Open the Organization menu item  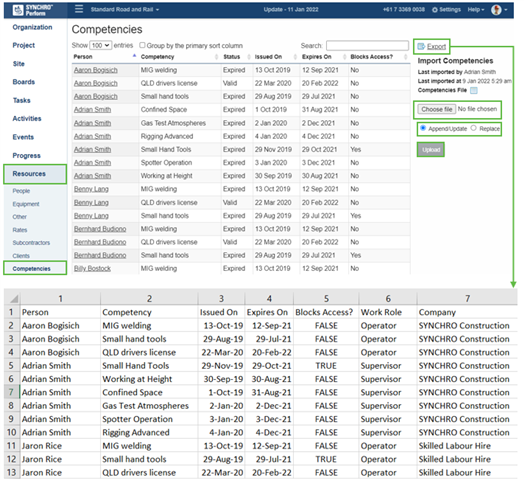[x=32, y=27]
